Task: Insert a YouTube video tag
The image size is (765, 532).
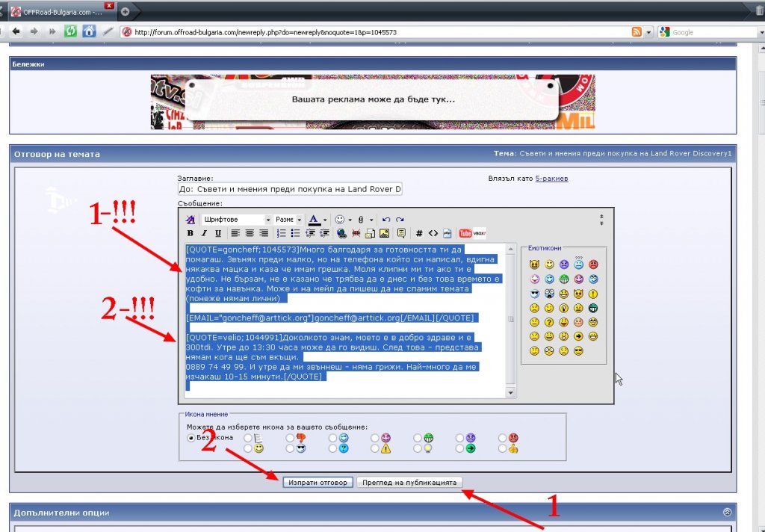Action: pos(465,233)
